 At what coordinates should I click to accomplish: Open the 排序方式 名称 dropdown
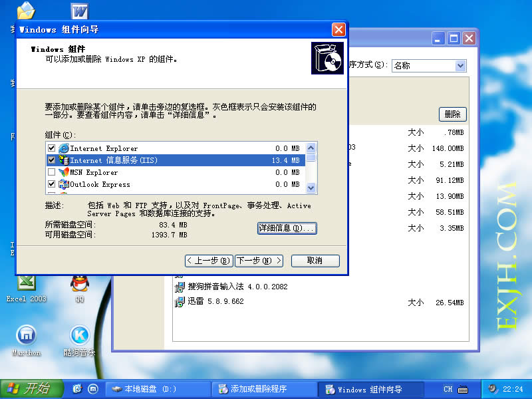460,65
